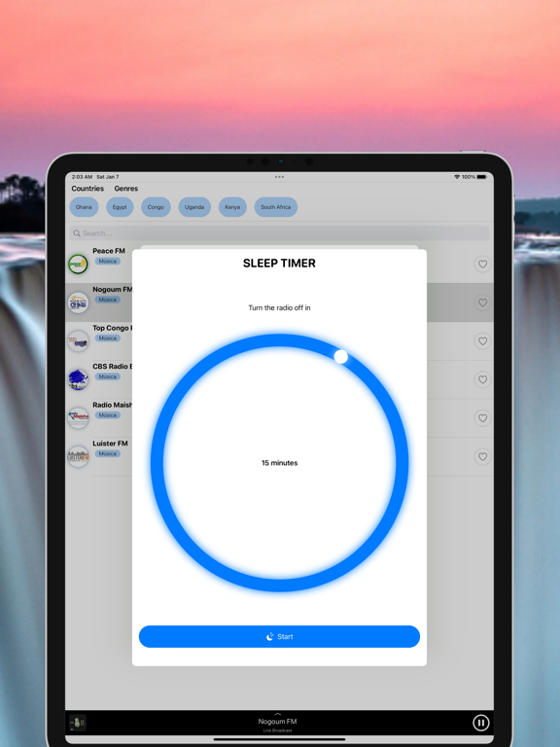
Task: Click the white sleep timer dial knob
Action: [x=341, y=356]
